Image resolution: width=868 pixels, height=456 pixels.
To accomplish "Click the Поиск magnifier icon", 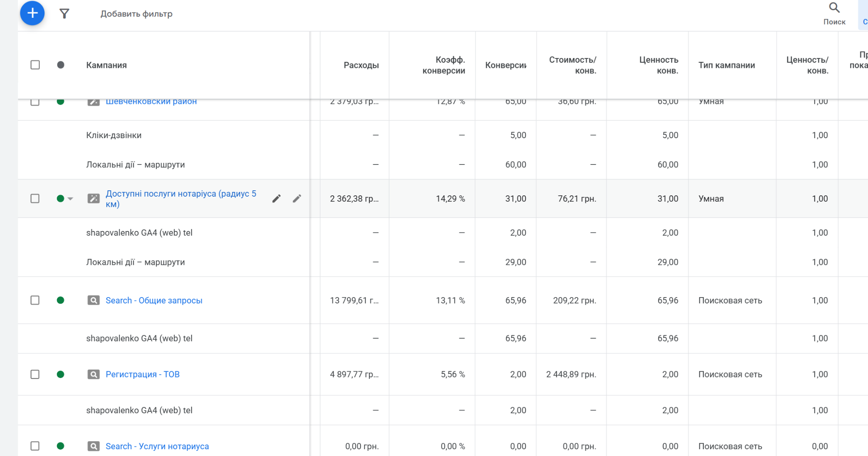I will click(x=834, y=8).
